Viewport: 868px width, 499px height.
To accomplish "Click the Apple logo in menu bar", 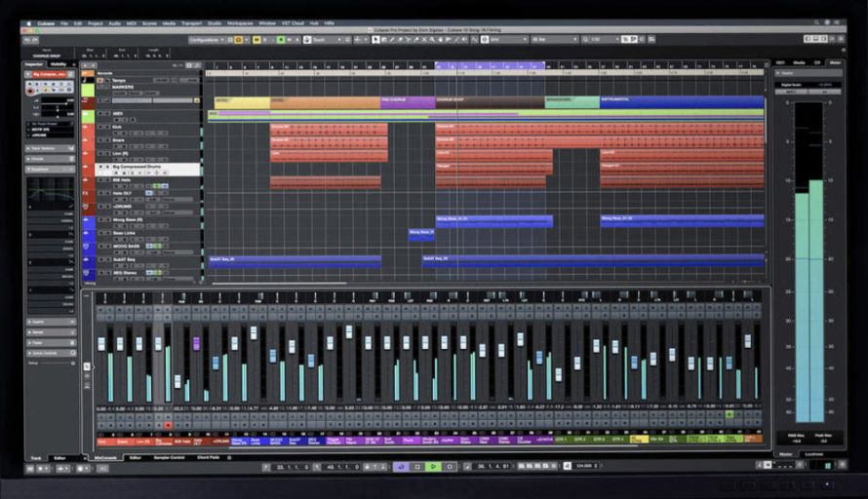I will coord(29,23).
